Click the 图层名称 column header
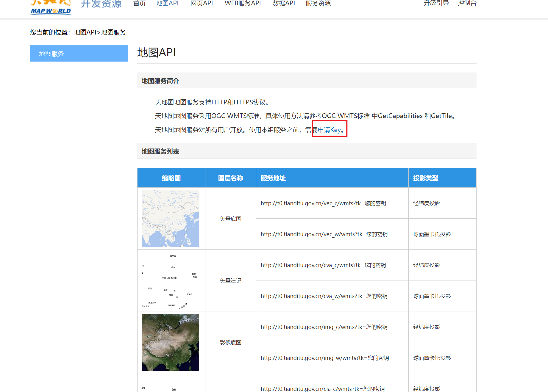 231,178
